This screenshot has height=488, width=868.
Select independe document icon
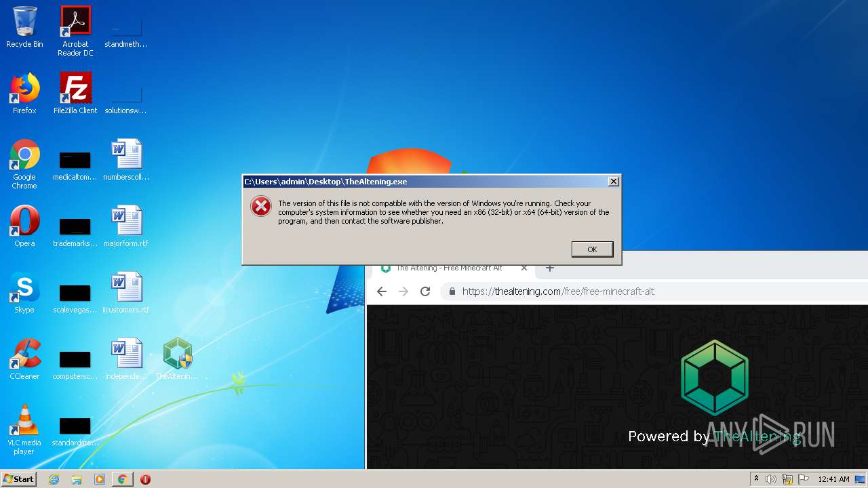point(126,359)
